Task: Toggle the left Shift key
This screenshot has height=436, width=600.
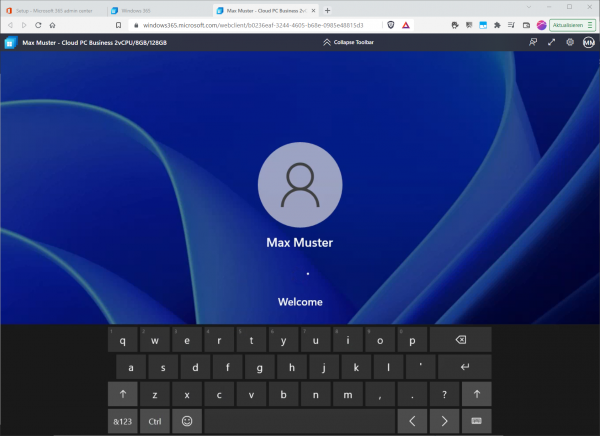Action: point(123,394)
